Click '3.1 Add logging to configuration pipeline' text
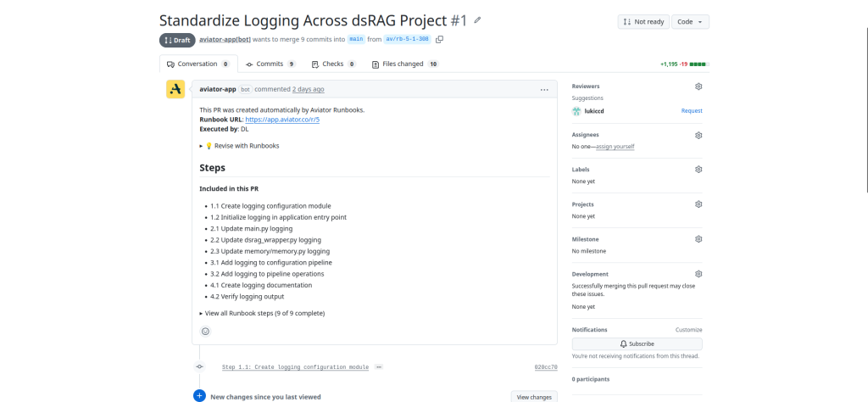The width and height of the screenshot is (868, 402). click(x=271, y=262)
